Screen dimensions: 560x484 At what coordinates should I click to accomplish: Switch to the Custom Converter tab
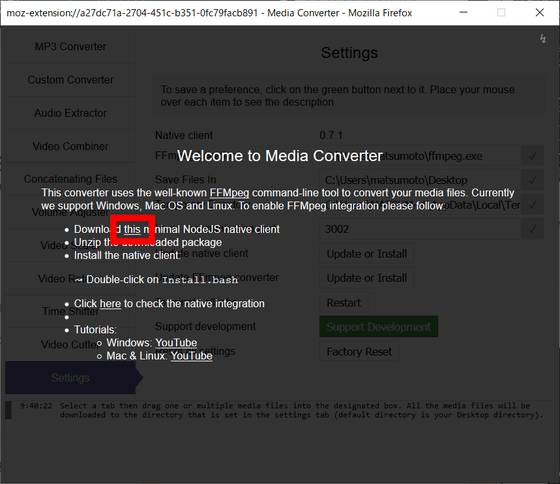pyautogui.click(x=70, y=80)
